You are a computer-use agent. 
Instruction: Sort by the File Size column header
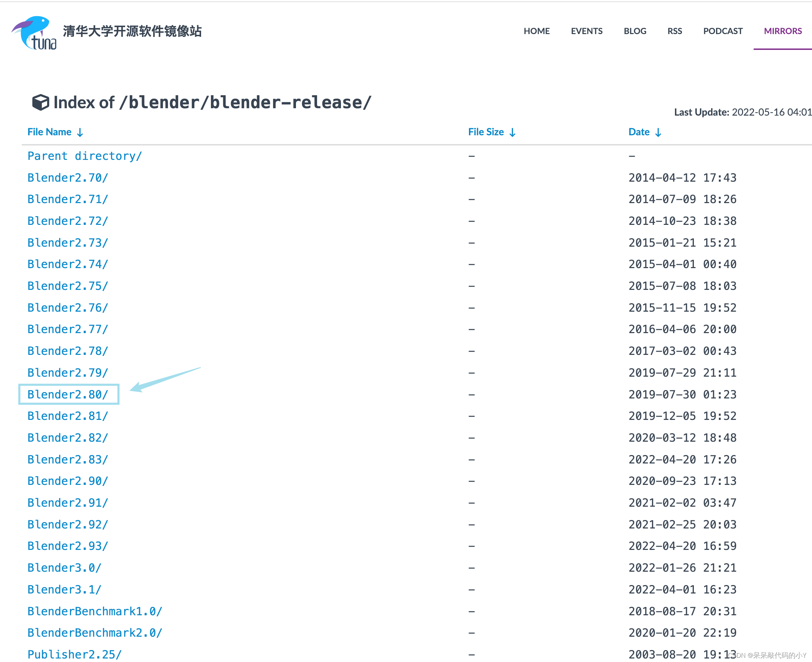click(x=492, y=132)
